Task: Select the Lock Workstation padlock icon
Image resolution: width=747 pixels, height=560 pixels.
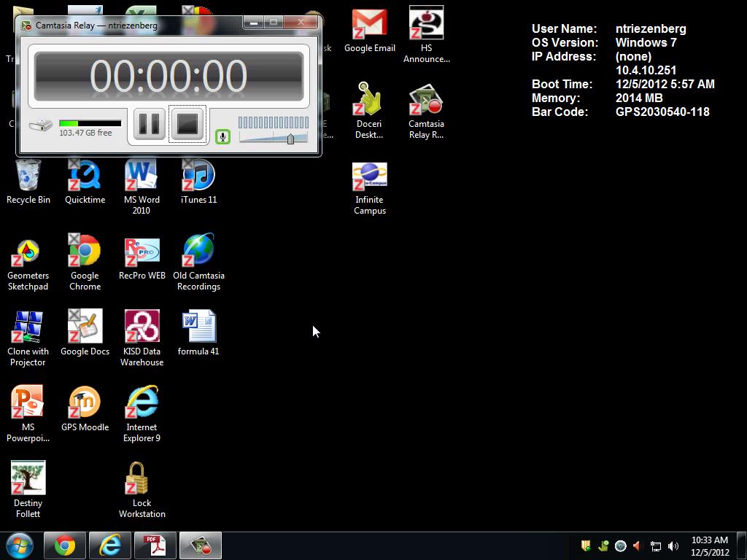Action: pyautogui.click(x=142, y=491)
